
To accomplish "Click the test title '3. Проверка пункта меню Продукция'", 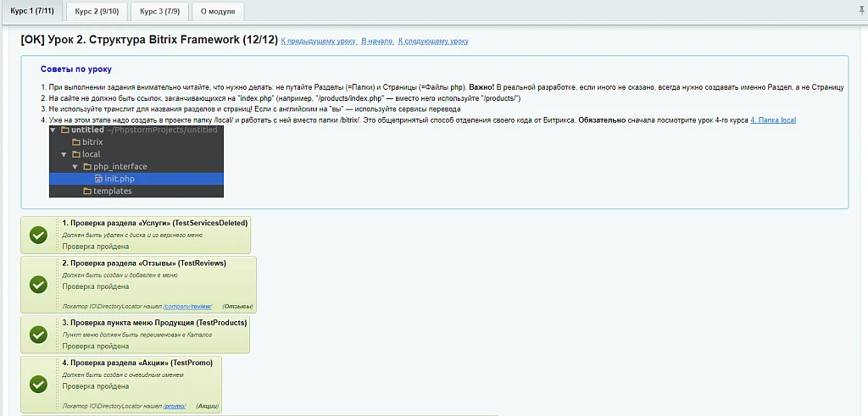I will [x=154, y=322].
